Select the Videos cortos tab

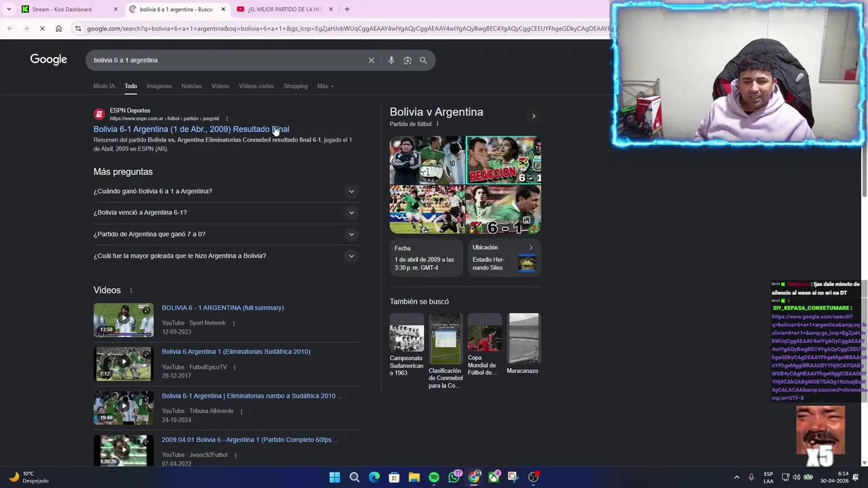coord(256,86)
